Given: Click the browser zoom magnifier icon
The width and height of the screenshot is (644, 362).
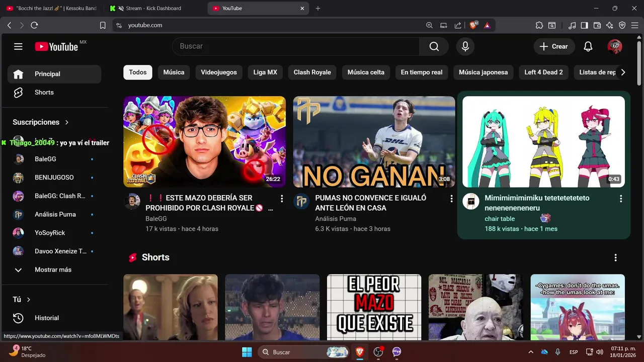Looking at the screenshot, I should coord(429,25).
